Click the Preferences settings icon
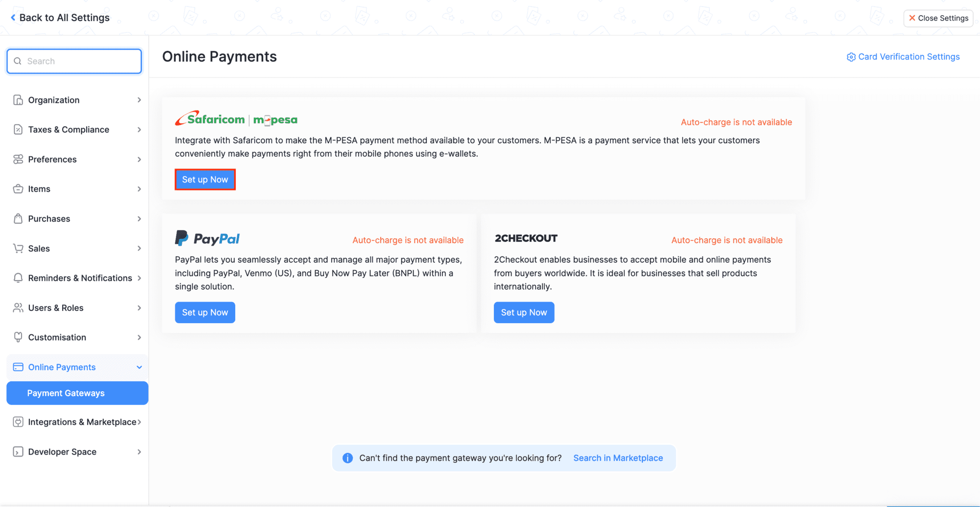 click(18, 159)
